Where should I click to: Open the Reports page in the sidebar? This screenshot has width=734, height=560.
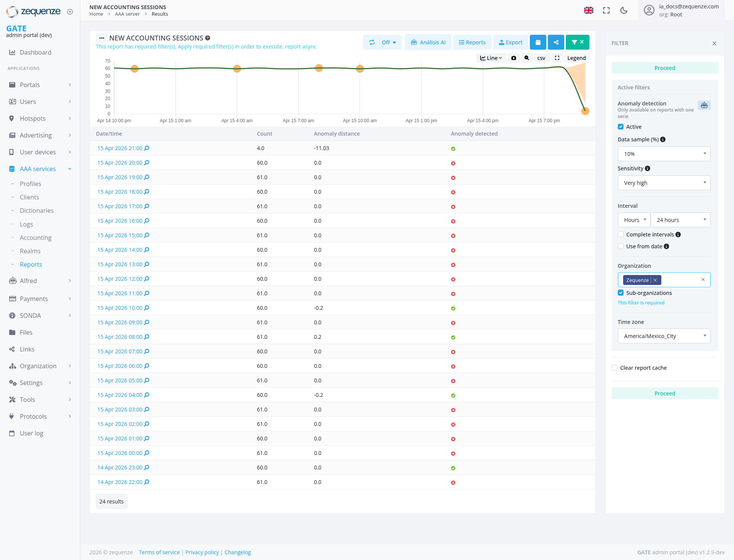coord(31,264)
